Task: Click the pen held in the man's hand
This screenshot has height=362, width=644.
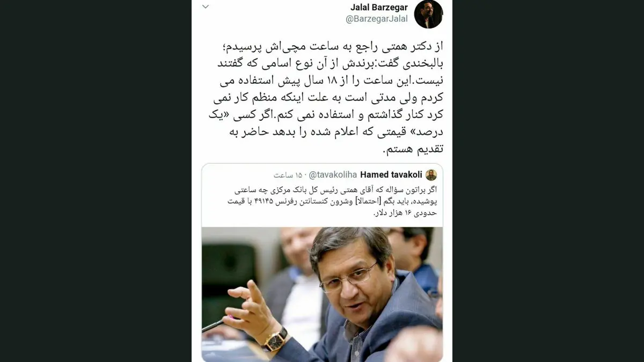Action: tap(215, 325)
